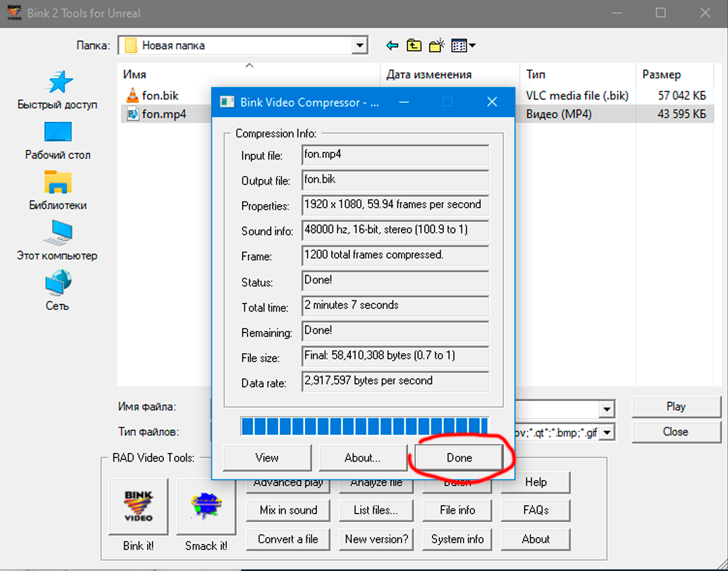
Task: Click the Convert a file button
Action: pyautogui.click(x=288, y=539)
